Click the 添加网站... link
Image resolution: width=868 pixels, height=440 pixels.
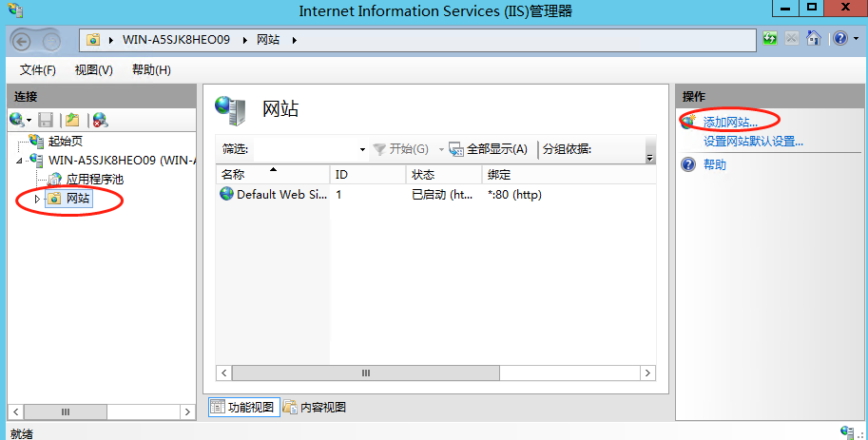click(730, 123)
